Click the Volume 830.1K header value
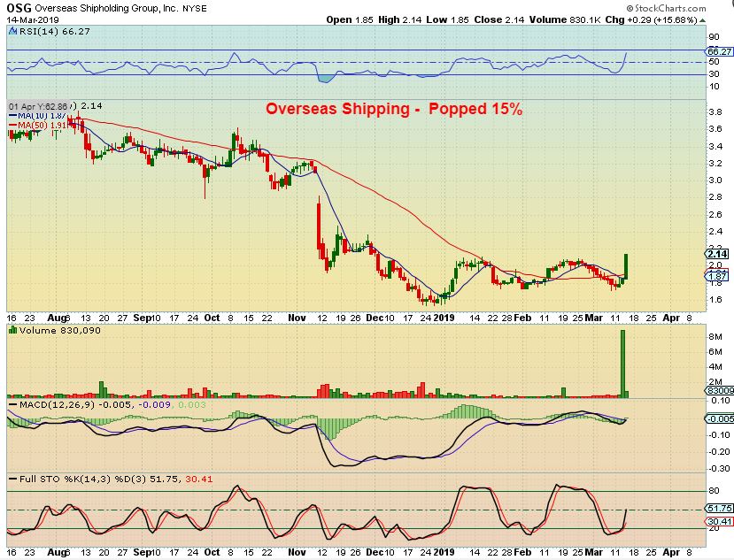 (565, 20)
